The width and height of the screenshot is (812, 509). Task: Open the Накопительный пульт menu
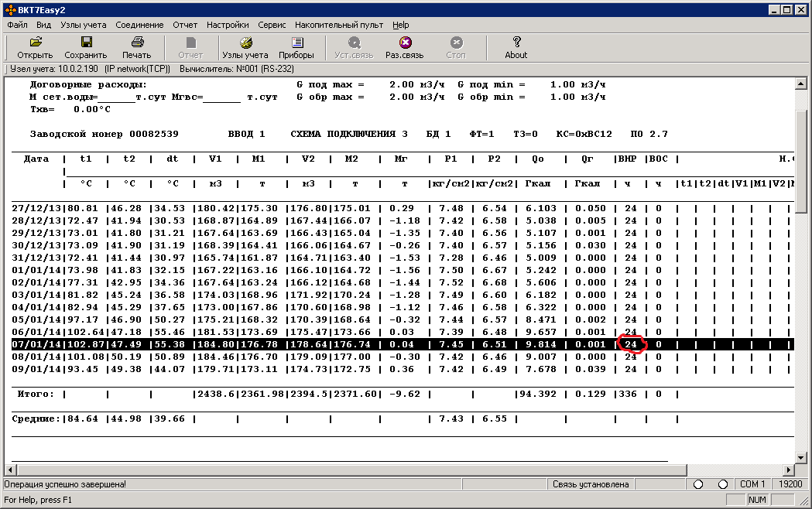[339, 25]
